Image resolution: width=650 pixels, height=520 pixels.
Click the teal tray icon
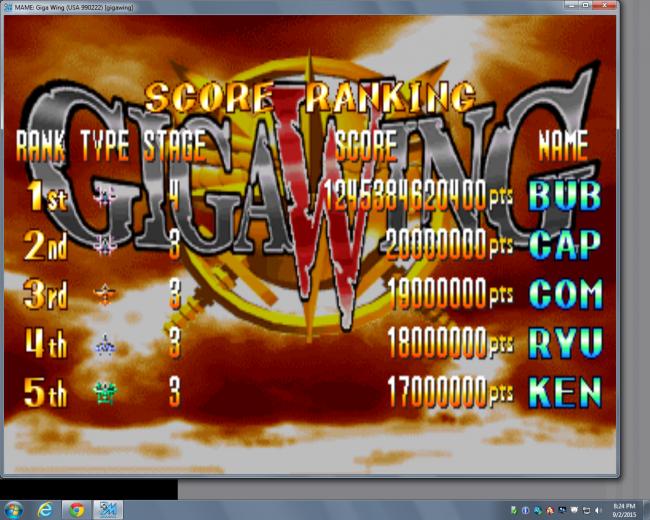point(538,510)
